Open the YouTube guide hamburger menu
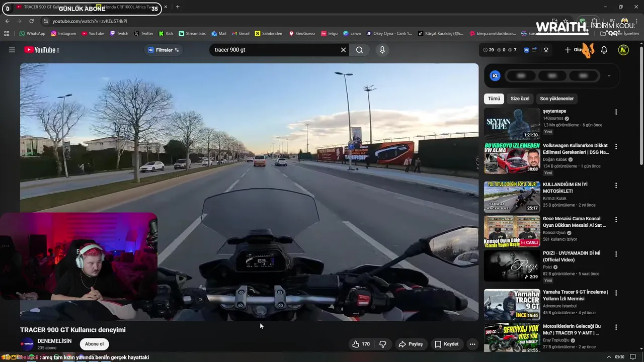This screenshot has width=644, height=362. (x=12, y=50)
